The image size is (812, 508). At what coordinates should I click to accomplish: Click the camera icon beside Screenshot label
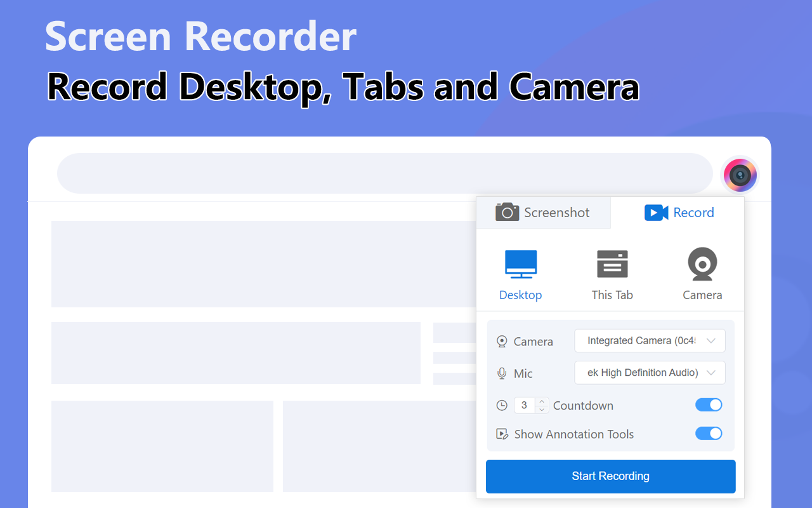click(507, 212)
